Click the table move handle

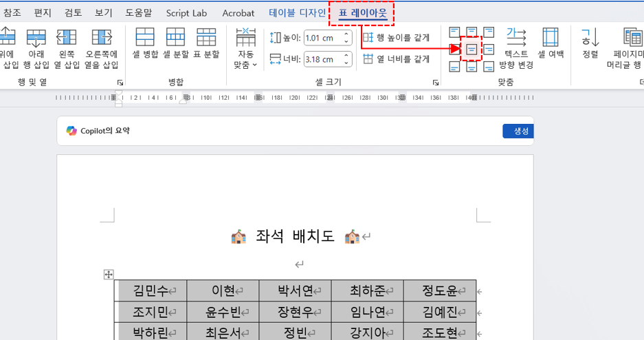pos(109,274)
